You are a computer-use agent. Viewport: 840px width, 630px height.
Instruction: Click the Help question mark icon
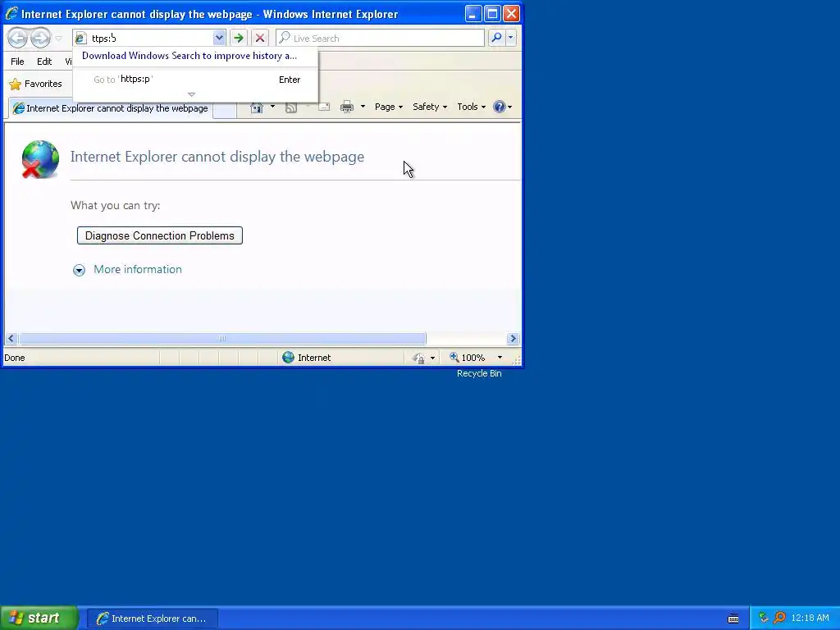pyautogui.click(x=500, y=107)
